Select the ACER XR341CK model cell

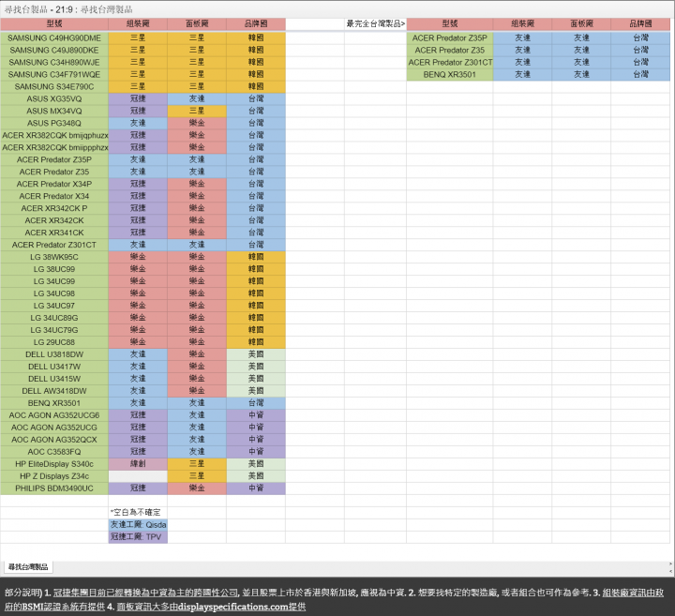click(54, 233)
